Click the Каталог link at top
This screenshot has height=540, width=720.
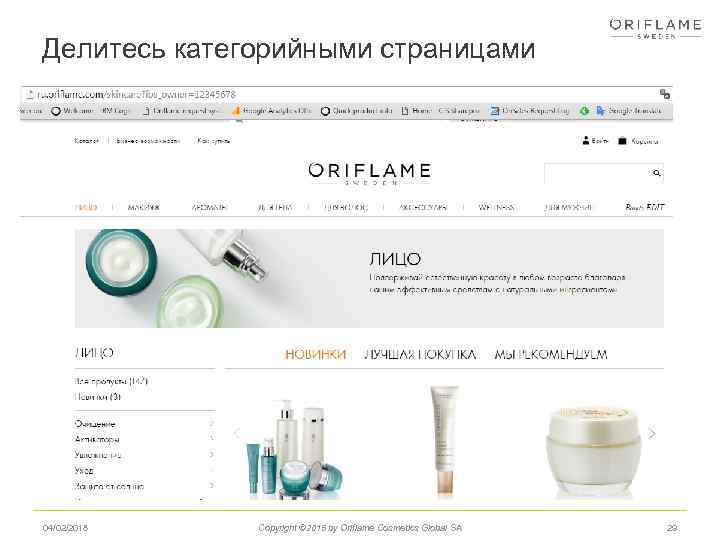point(86,141)
